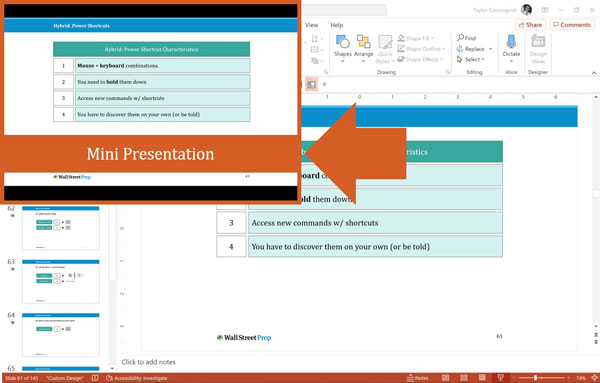This screenshot has width=600, height=383.
Task: Open the View tab
Action: (311, 25)
